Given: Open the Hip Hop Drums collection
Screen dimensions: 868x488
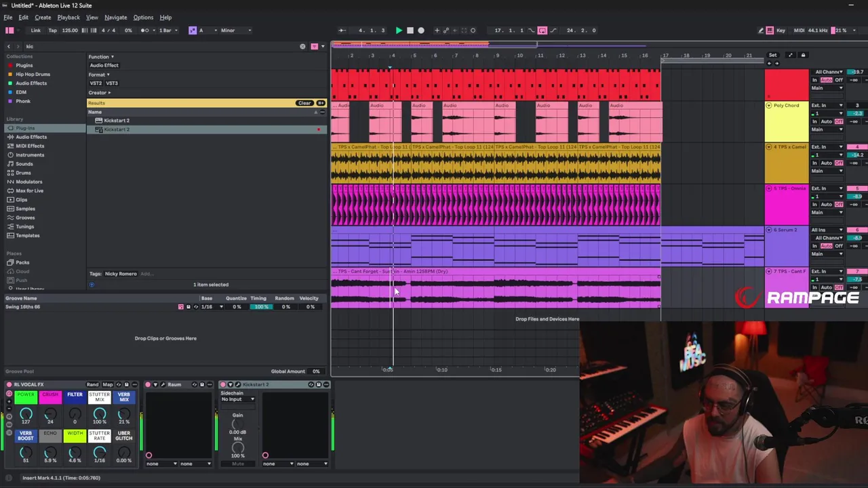Looking at the screenshot, I should coord(33,74).
